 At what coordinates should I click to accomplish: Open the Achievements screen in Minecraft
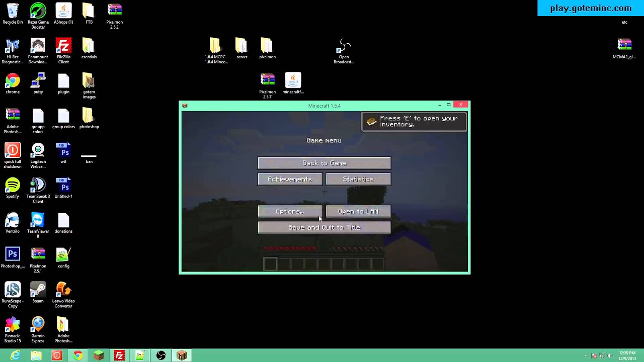coord(290,179)
